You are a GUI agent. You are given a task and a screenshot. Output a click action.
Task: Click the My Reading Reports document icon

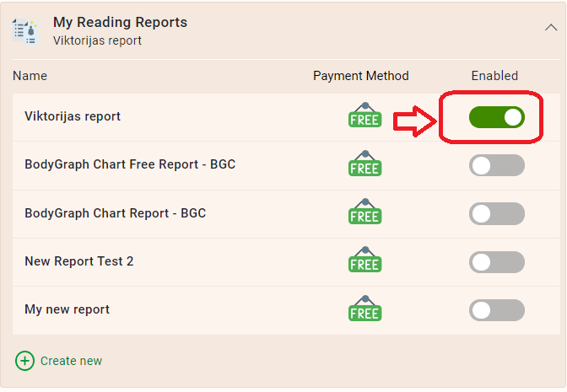(x=25, y=31)
